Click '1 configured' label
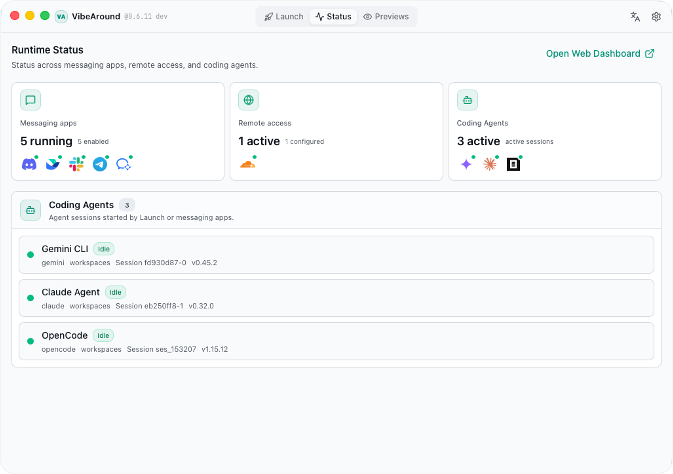Image resolution: width=673 pixels, height=474 pixels. coord(305,142)
